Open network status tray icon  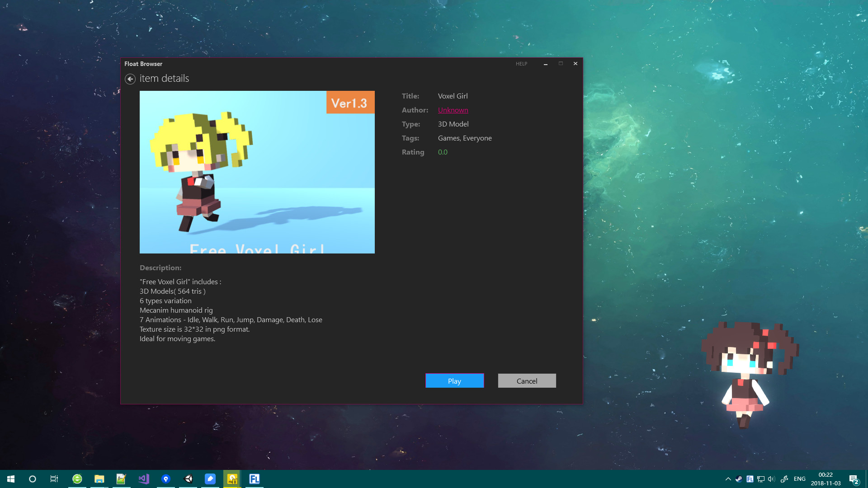pos(761,479)
